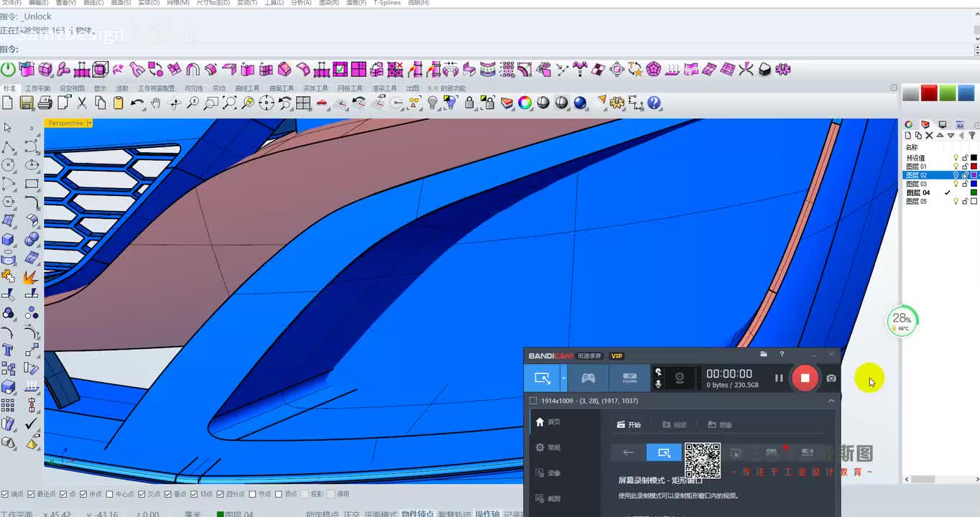Switch to the 曲面工具 toolbar tab
The image size is (980, 517).
click(x=281, y=88)
